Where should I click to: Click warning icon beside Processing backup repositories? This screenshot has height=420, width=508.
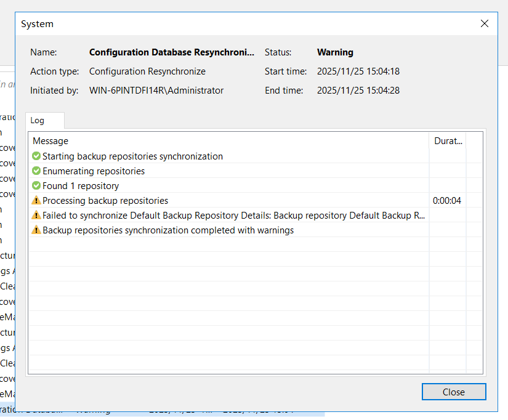tap(36, 200)
